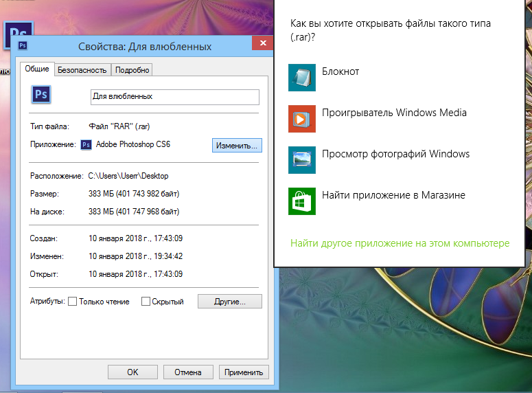Click the location text C:\Users\User\Desktop

click(x=128, y=176)
